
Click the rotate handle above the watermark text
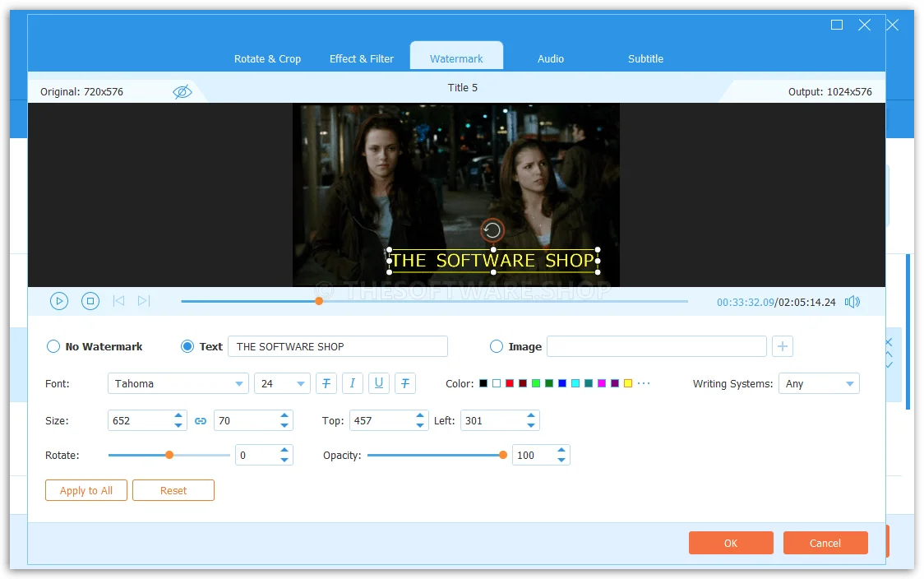coord(492,230)
